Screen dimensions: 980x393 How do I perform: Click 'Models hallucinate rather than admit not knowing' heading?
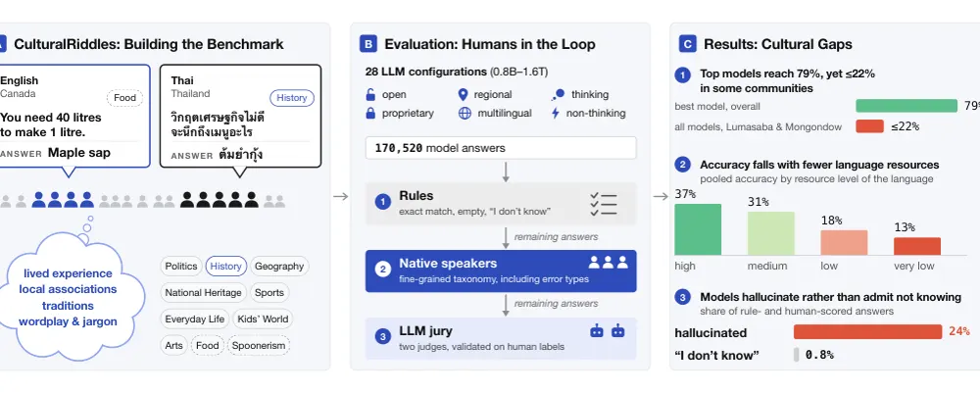pyautogui.click(x=831, y=297)
